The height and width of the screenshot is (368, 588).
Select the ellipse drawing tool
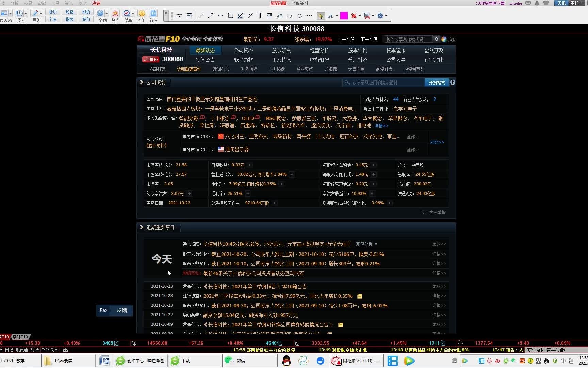tap(299, 16)
